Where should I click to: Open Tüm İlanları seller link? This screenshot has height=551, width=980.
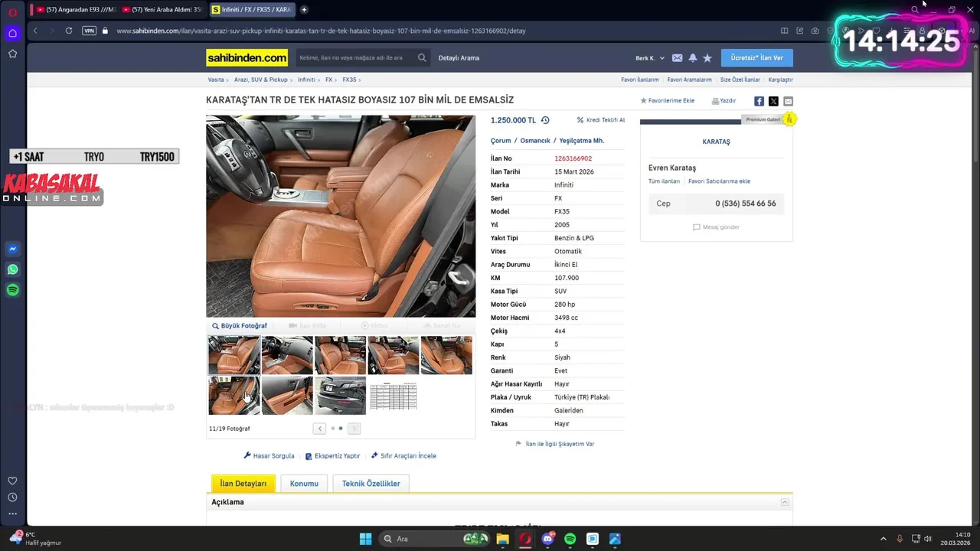664,181
